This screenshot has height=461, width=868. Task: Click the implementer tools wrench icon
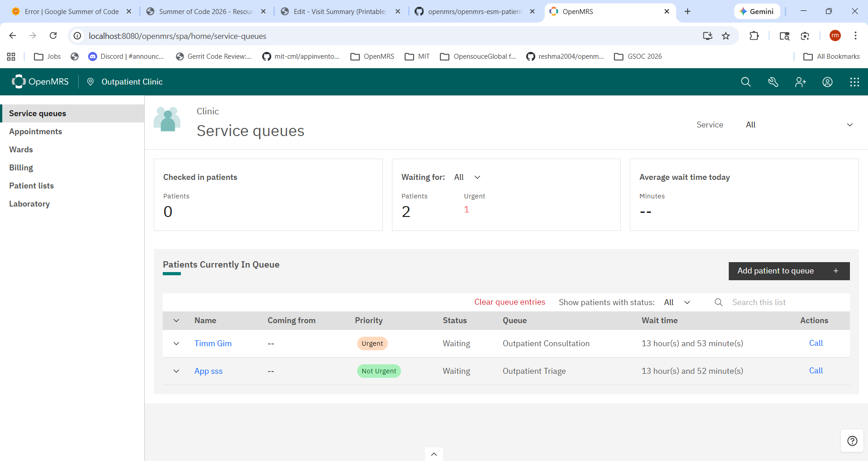(x=773, y=82)
